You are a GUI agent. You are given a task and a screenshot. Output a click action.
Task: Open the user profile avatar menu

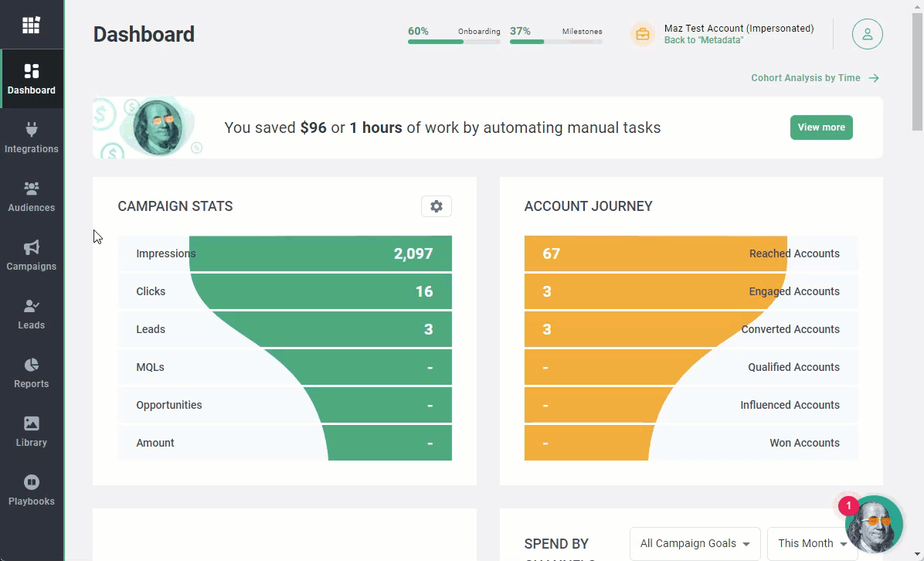(867, 34)
